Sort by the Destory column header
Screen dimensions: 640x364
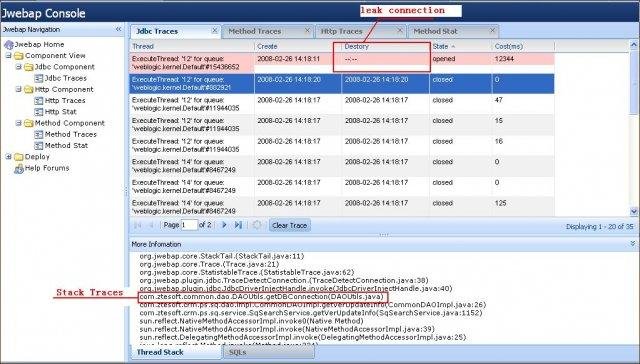coord(385,47)
